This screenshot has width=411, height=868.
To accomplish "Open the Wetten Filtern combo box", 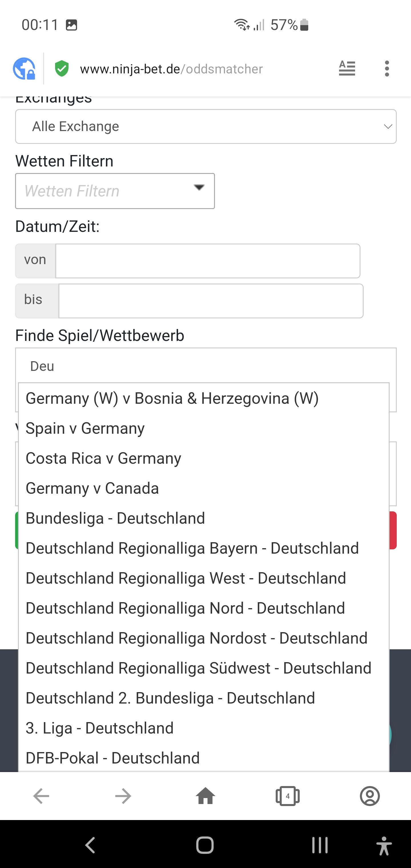I will click(115, 191).
